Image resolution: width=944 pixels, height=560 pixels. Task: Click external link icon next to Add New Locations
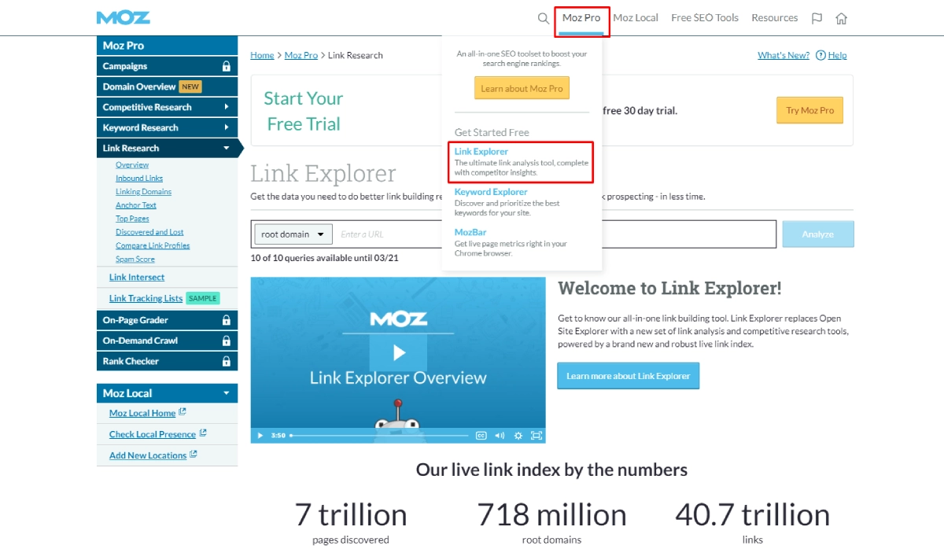194,454
